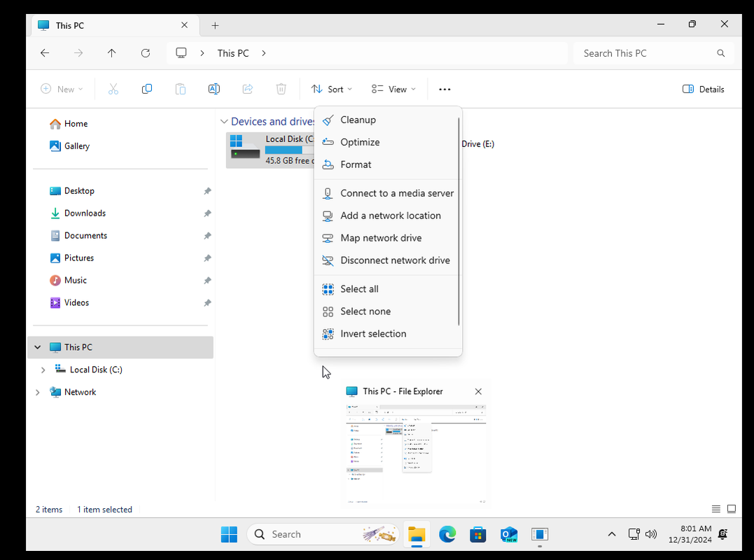Open File Explorer from taskbar

pyautogui.click(x=417, y=534)
